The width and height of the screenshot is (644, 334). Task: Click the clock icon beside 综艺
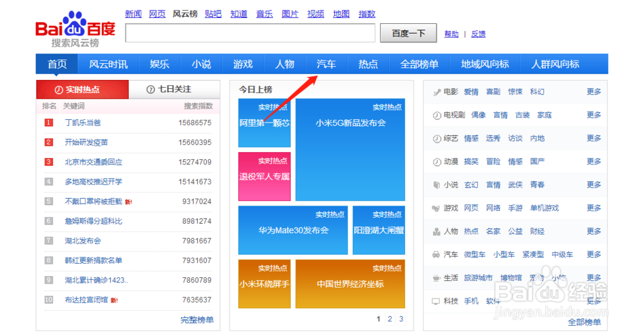tap(437, 139)
